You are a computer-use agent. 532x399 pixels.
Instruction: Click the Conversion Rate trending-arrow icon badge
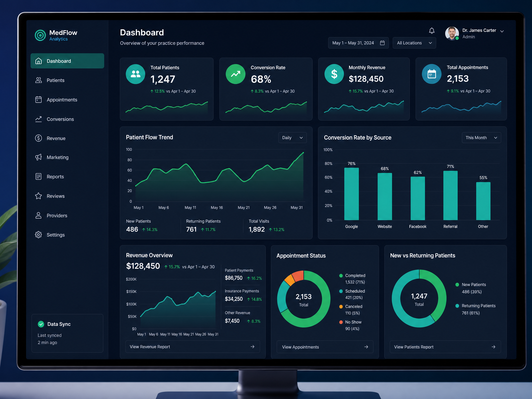coord(235,74)
